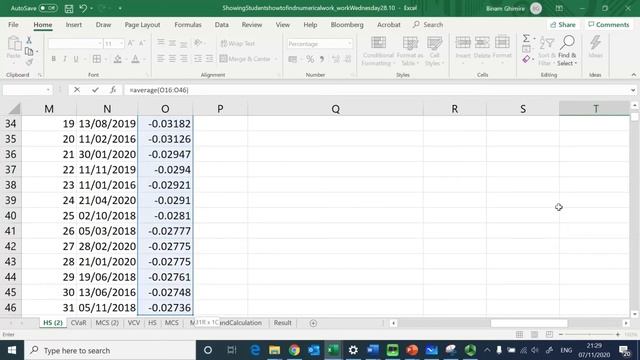Confirm formula with the checkmark icon
Screen dimensions: 640x360
click(x=95, y=90)
